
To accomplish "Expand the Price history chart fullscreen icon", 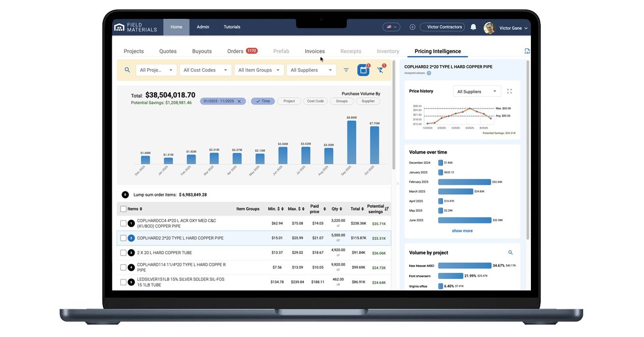I will pyautogui.click(x=509, y=91).
